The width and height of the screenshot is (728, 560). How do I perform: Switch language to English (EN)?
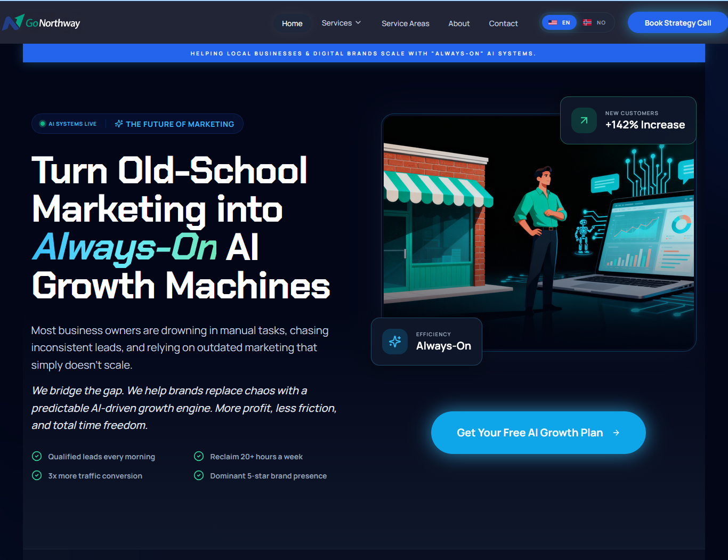pos(559,22)
